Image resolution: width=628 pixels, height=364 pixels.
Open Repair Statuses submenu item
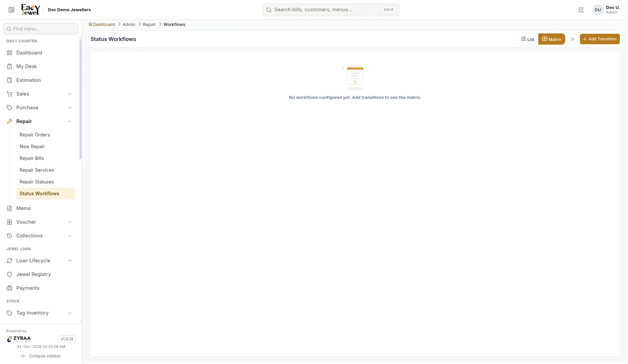46,182
